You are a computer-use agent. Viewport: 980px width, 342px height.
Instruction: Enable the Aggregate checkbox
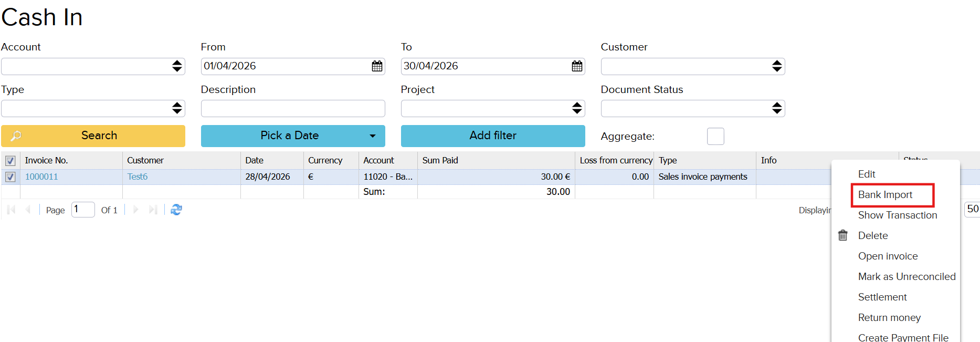pyautogui.click(x=715, y=136)
